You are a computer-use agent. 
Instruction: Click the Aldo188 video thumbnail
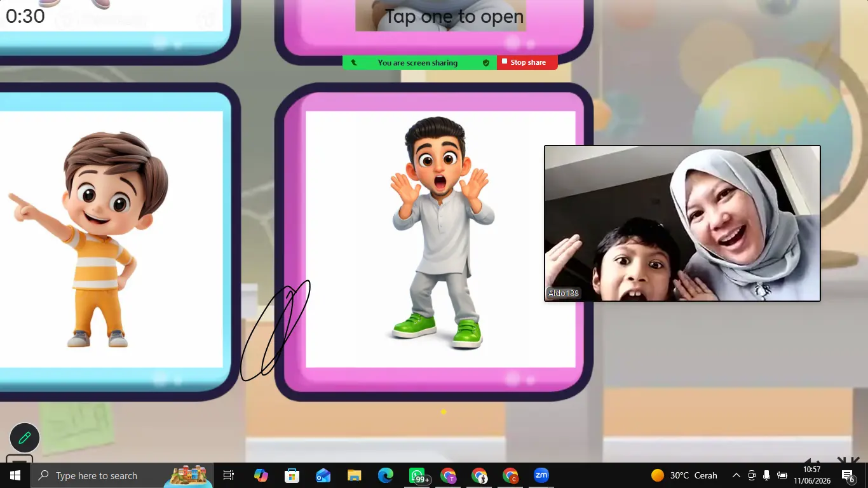[682, 223]
